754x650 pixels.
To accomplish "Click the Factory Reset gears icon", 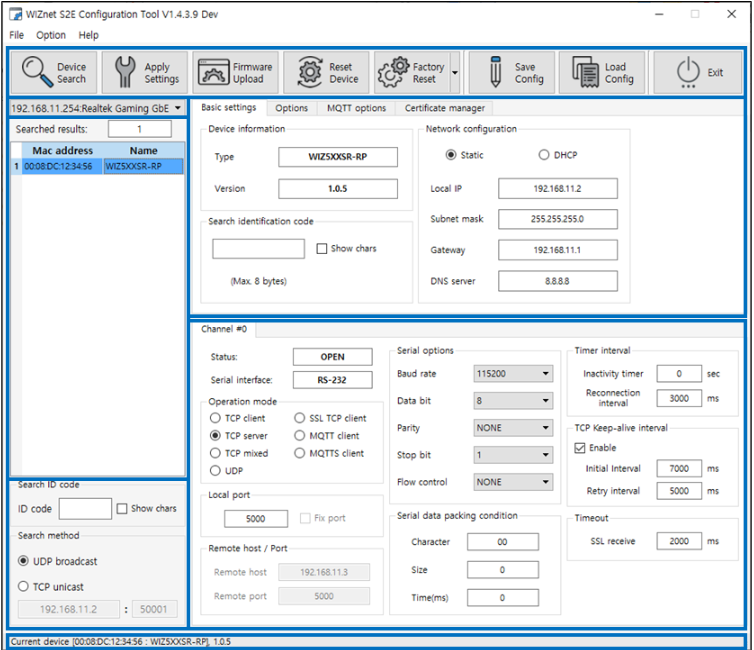I will (x=393, y=72).
